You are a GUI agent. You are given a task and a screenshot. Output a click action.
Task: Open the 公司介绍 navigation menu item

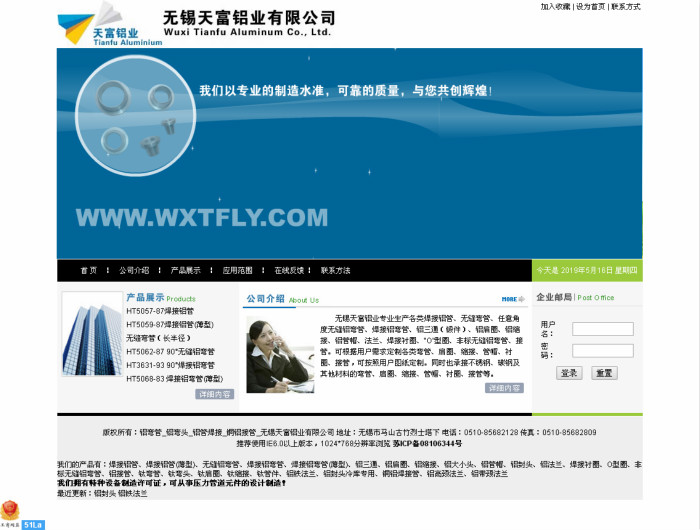[134, 270]
